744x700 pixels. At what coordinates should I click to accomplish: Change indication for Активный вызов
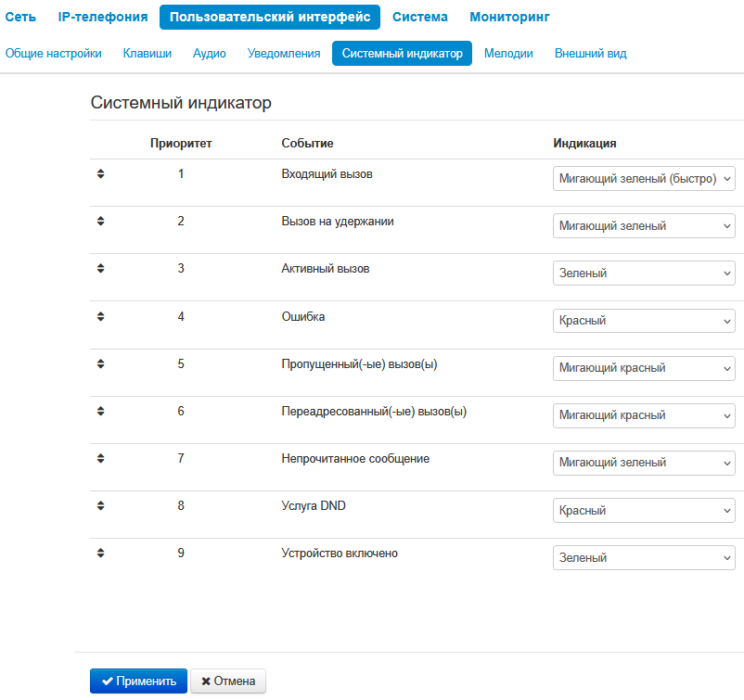click(x=644, y=274)
